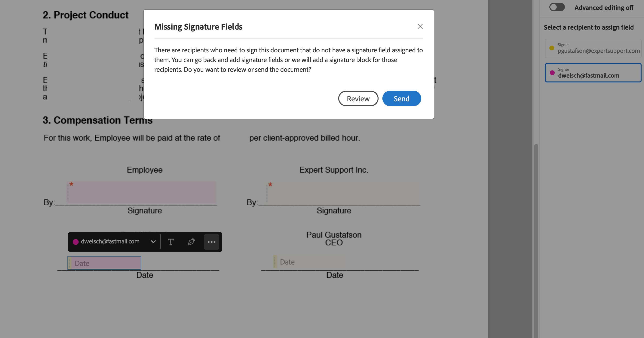The width and height of the screenshot is (644, 338).
Task: Click the dwelsch@fastmail.com label in the floating toolbar
Action: click(x=110, y=241)
